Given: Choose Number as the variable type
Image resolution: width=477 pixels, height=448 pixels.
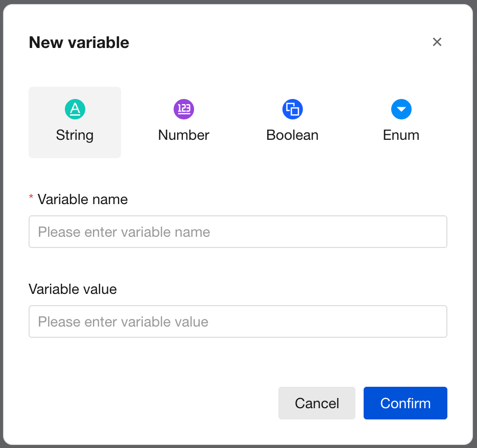Looking at the screenshot, I should click(184, 135).
